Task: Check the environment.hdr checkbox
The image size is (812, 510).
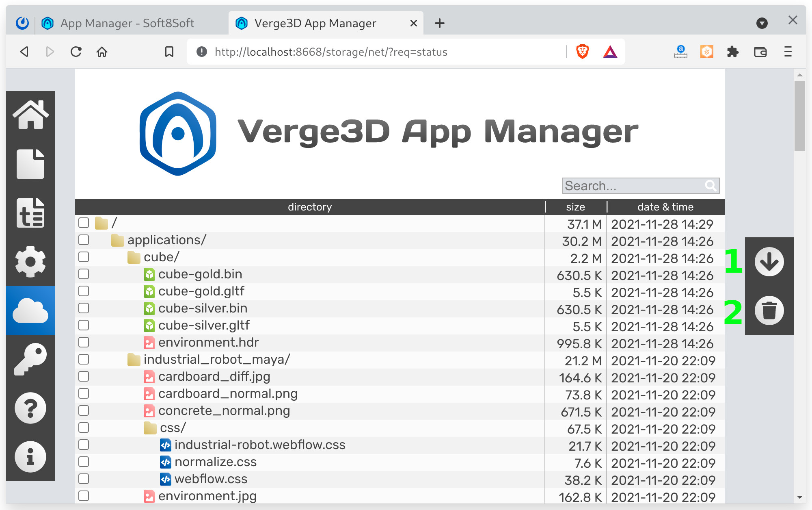Action: (x=84, y=342)
